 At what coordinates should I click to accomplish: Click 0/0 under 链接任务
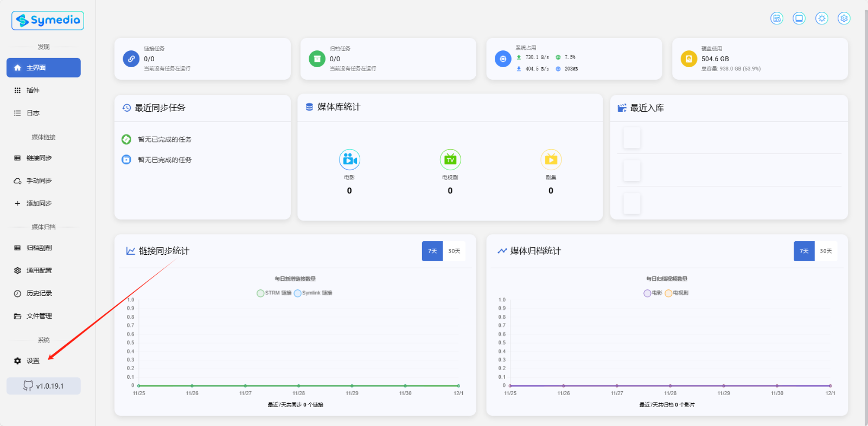[x=149, y=59]
